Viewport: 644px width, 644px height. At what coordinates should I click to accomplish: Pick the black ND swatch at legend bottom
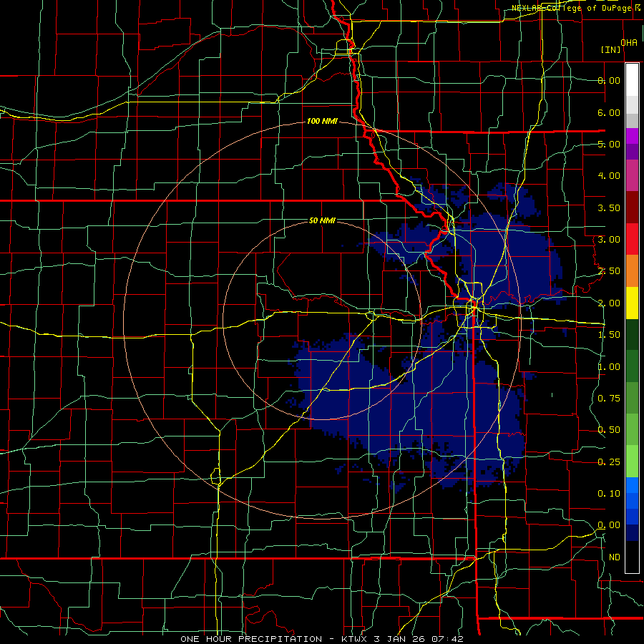(x=632, y=557)
